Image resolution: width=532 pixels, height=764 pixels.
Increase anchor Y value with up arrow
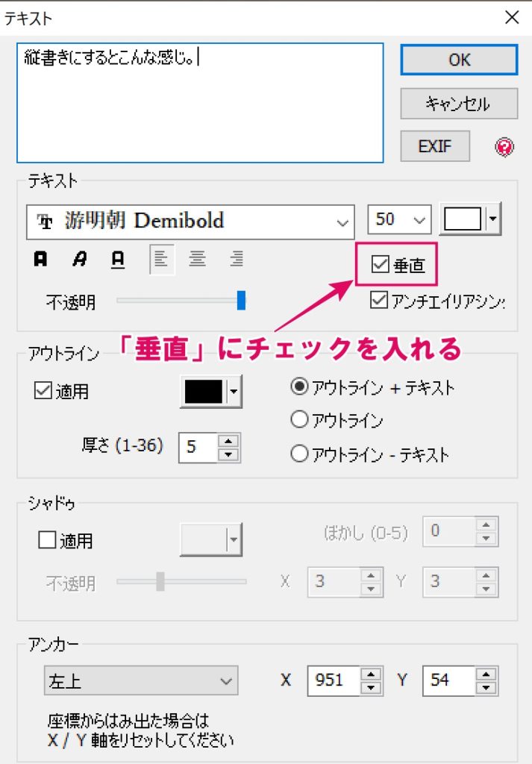(x=486, y=674)
